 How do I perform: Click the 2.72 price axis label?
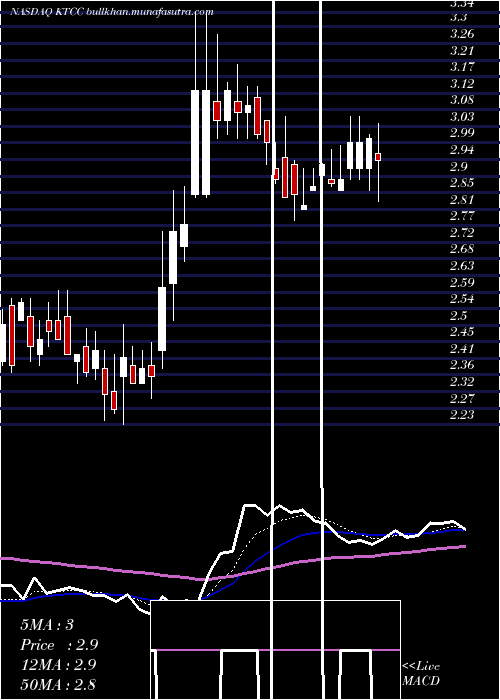[462, 233]
